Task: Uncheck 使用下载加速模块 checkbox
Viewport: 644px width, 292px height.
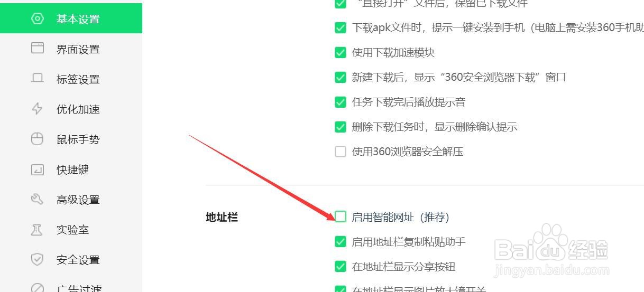Action: (x=341, y=52)
